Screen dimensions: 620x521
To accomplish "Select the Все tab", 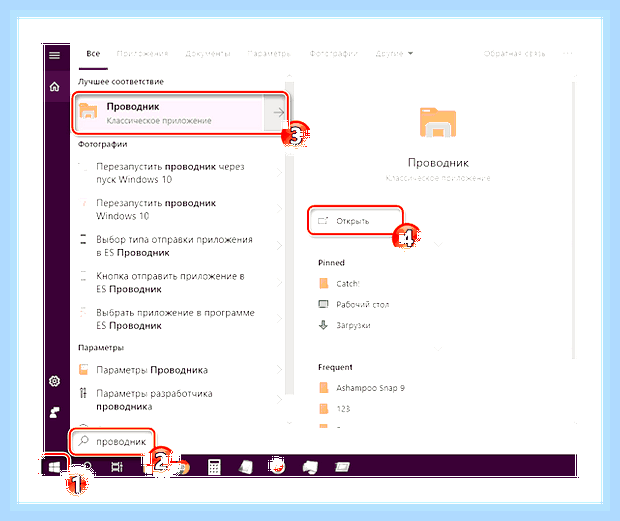I will tap(93, 53).
